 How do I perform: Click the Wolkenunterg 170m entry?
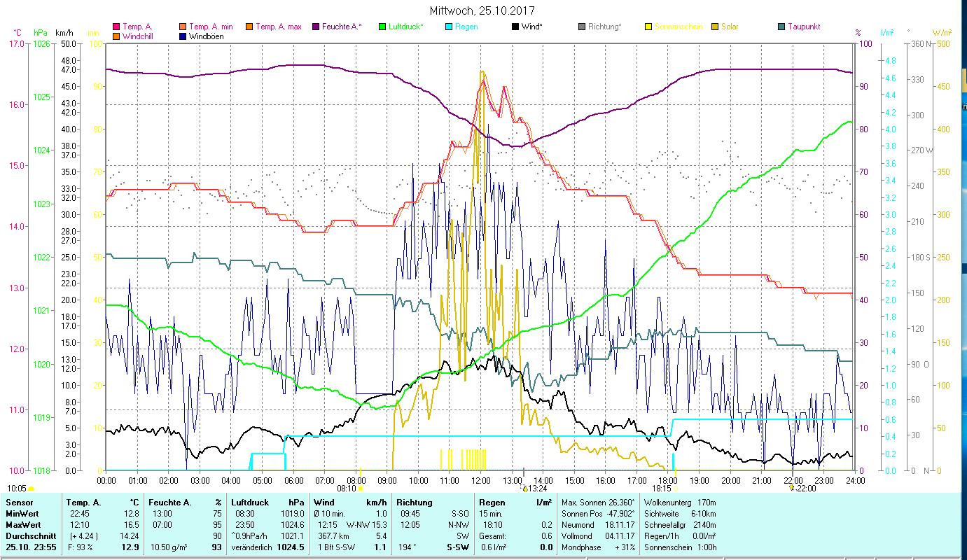[x=680, y=503]
